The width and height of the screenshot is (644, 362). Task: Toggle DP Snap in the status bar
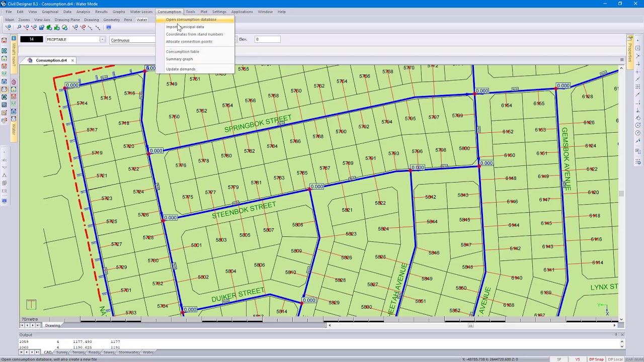[596, 359]
